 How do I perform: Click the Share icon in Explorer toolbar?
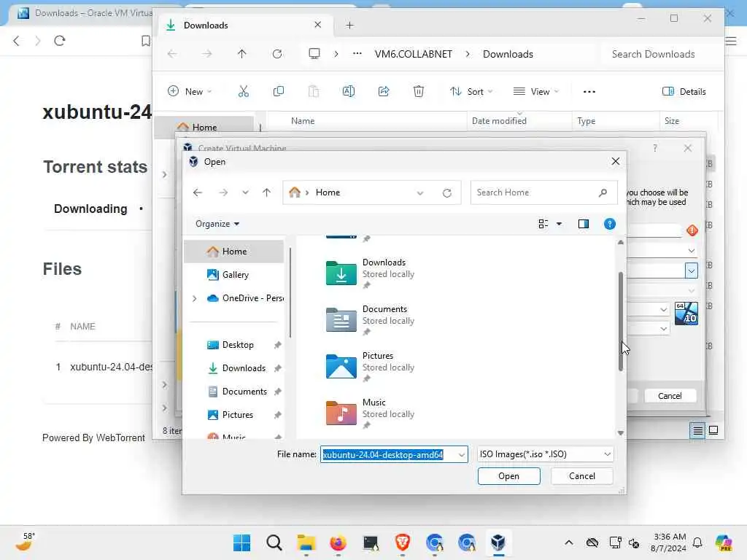point(384,91)
